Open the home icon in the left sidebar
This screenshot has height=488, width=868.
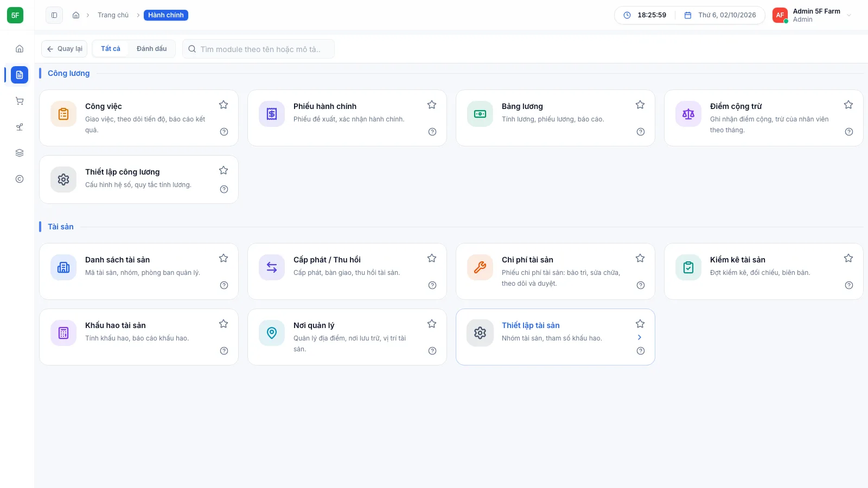click(x=20, y=49)
